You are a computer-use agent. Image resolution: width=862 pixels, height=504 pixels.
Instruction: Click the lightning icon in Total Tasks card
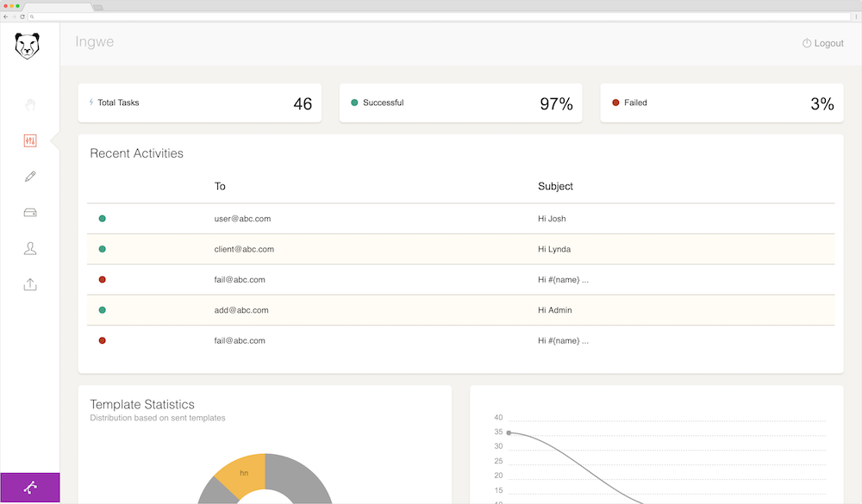[x=91, y=103]
